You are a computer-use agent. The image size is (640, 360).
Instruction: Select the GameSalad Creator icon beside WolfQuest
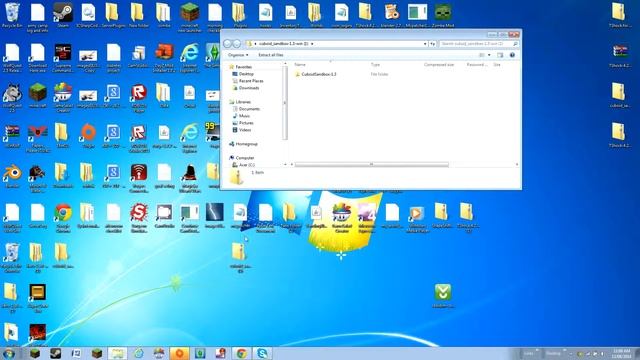pos(63,97)
